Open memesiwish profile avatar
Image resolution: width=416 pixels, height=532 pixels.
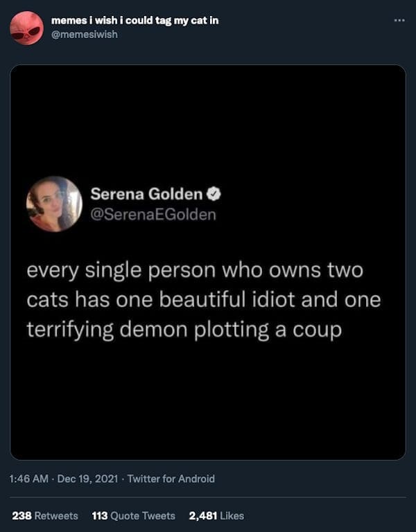coord(26,28)
